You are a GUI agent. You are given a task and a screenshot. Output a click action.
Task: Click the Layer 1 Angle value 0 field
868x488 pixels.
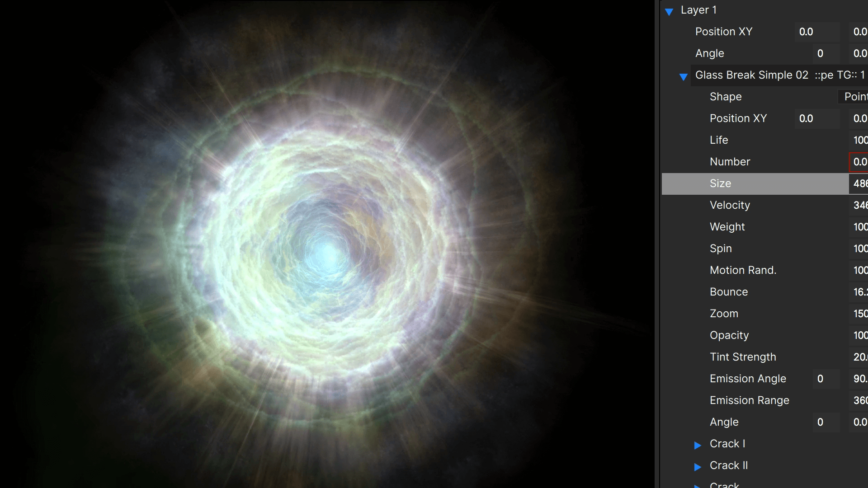click(x=826, y=53)
